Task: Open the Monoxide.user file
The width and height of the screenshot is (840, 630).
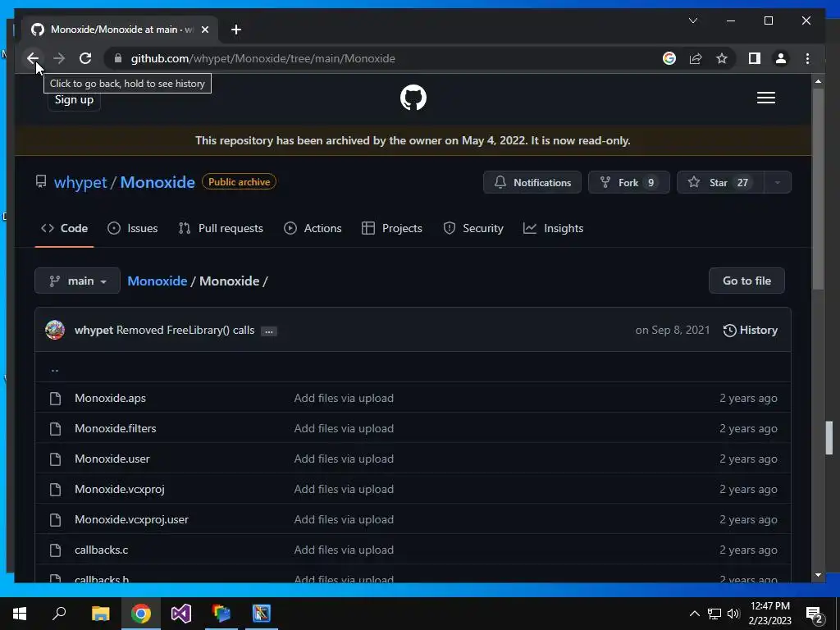Action: [x=112, y=459]
